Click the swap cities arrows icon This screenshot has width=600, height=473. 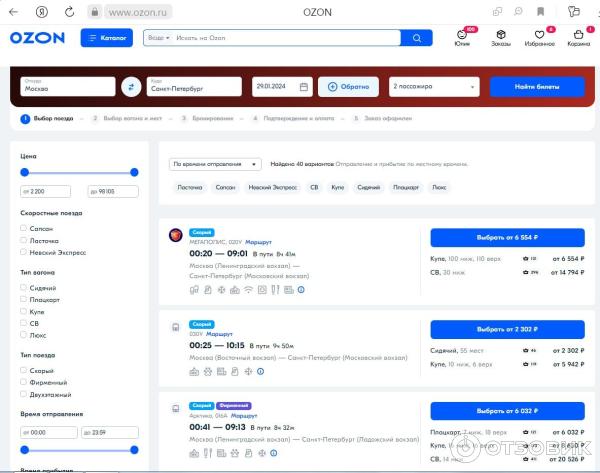(130, 87)
